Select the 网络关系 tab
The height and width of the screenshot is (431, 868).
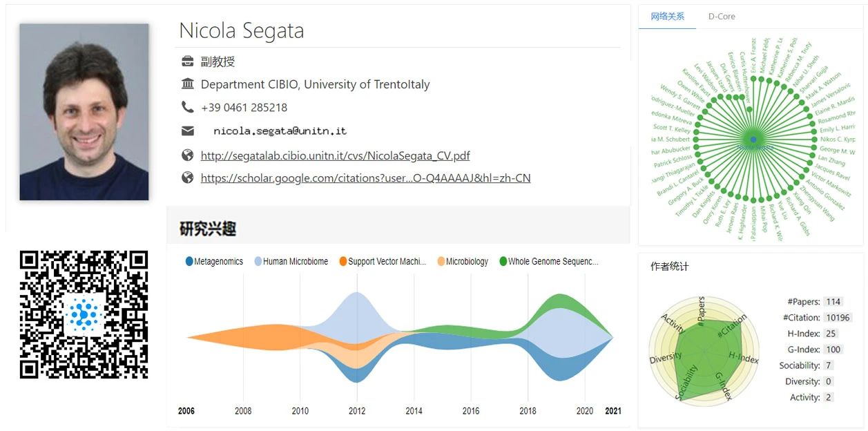(x=667, y=17)
